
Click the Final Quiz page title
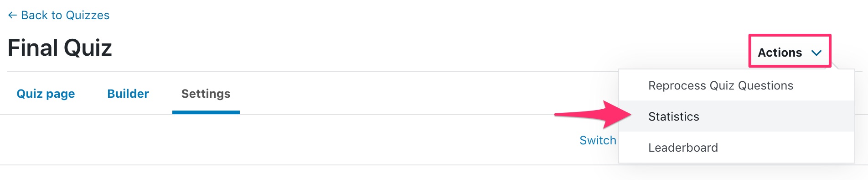(60, 48)
